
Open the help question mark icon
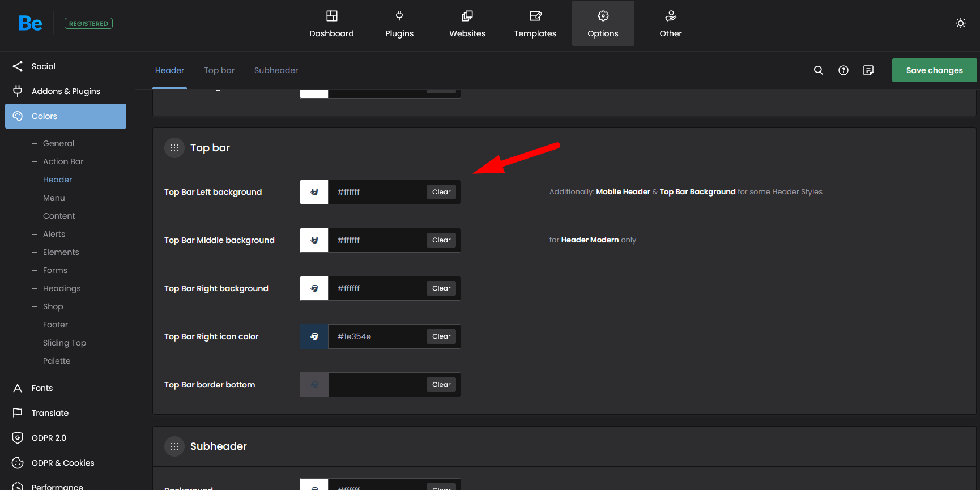coord(843,70)
